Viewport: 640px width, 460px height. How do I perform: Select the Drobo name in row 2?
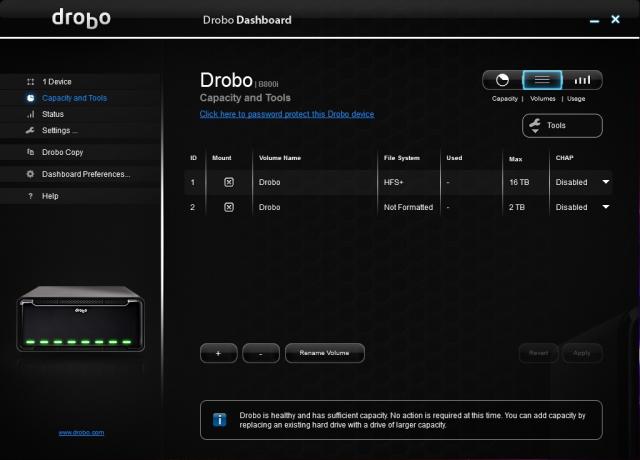269,207
